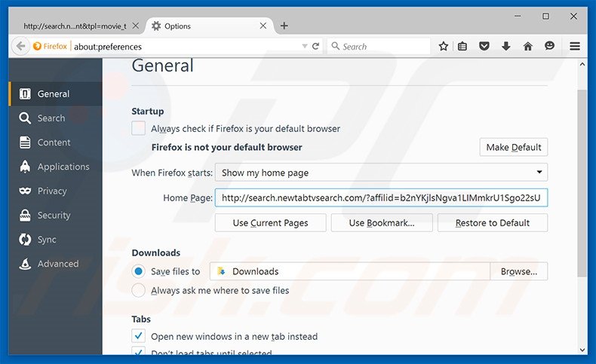Click the Firefox identity icon in address bar
596x364 pixels.
pos(37,46)
